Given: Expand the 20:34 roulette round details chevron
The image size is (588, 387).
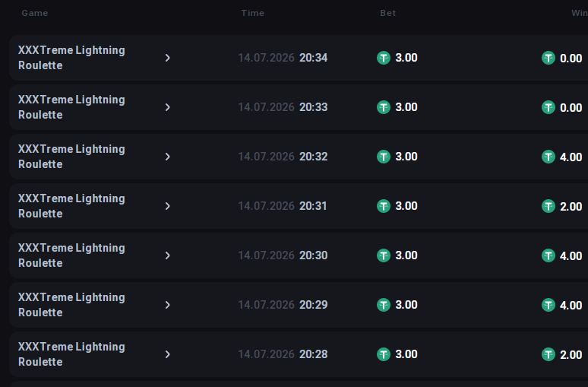Looking at the screenshot, I should (x=168, y=58).
